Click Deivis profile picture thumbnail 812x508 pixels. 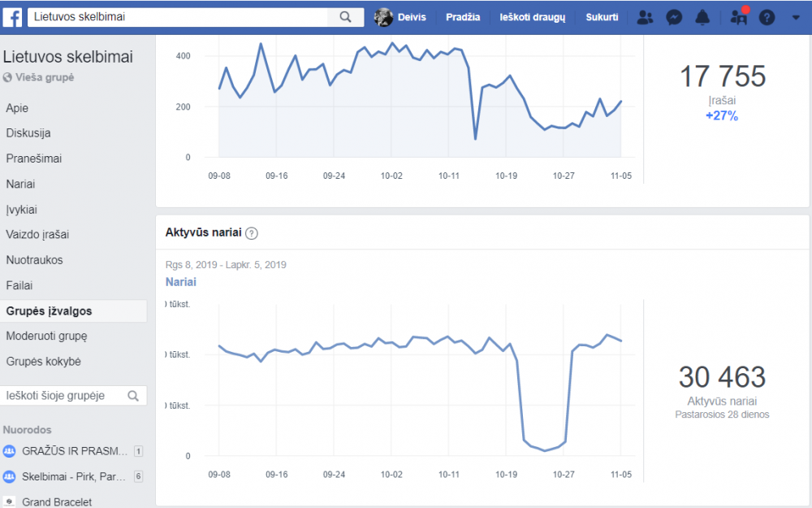384,17
